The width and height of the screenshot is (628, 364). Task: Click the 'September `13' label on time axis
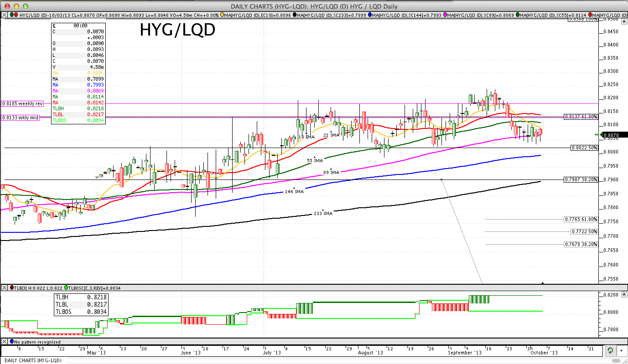pyautogui.click(x=464, y=353)
